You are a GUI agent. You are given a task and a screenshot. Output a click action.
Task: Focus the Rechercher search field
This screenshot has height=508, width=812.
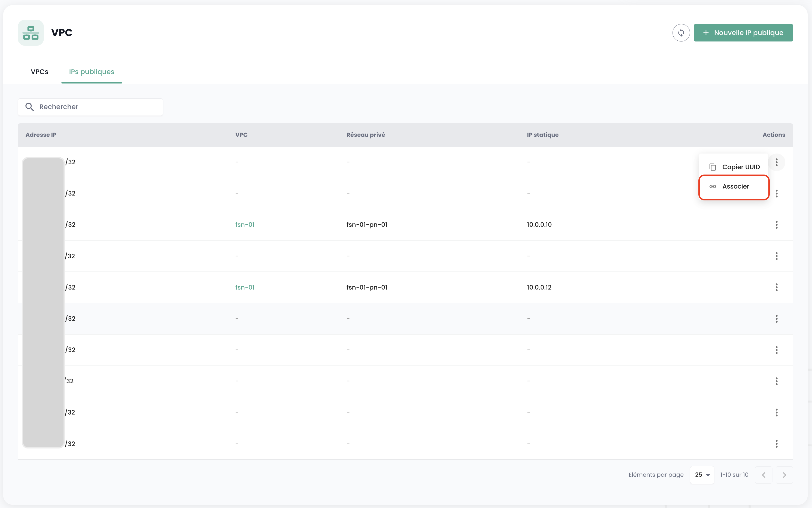[x=97, y=107]
